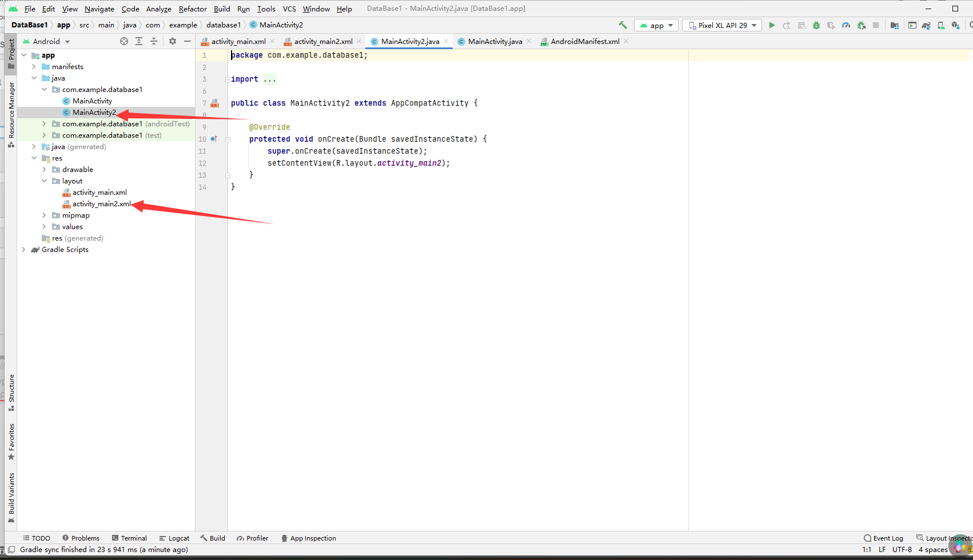Profile the app via the speedometer icon
Screen dimensions: 973x560
(846, 25)
